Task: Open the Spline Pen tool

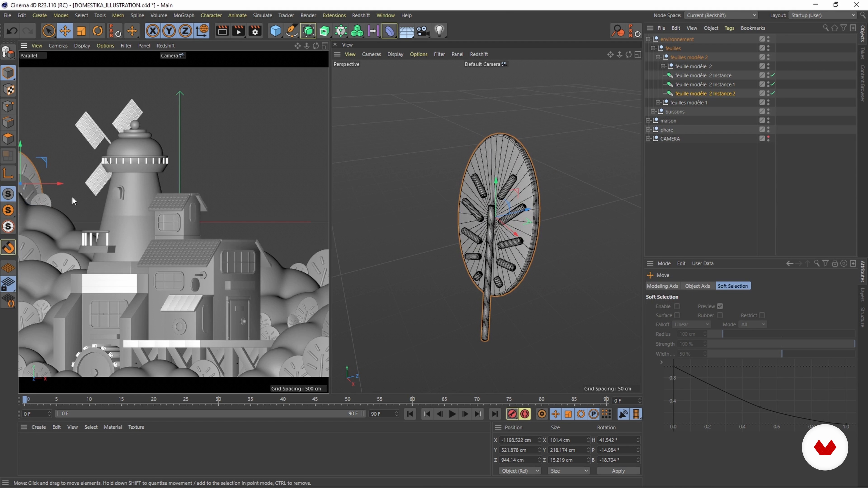Action: click(292, 31)
